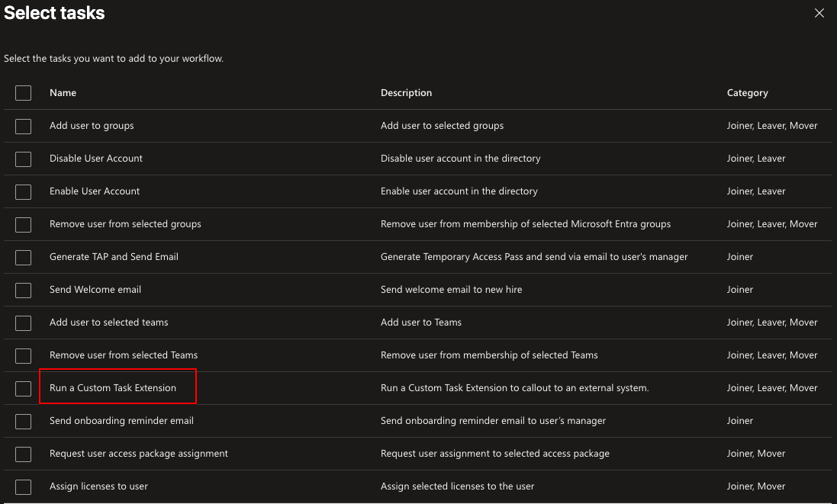Click category cell of Assign licenses row
837x504 pixels.
(756, 486)
